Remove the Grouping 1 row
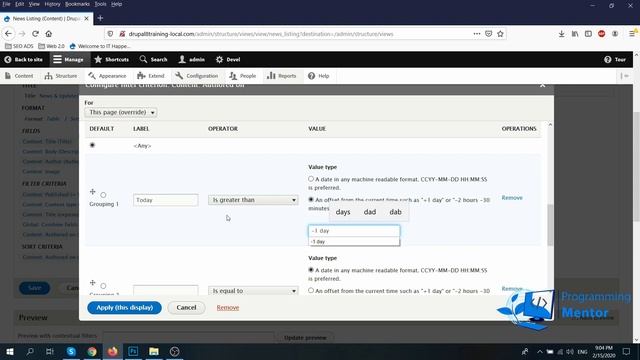The image size is (640, 360). (x=512, y=198)
